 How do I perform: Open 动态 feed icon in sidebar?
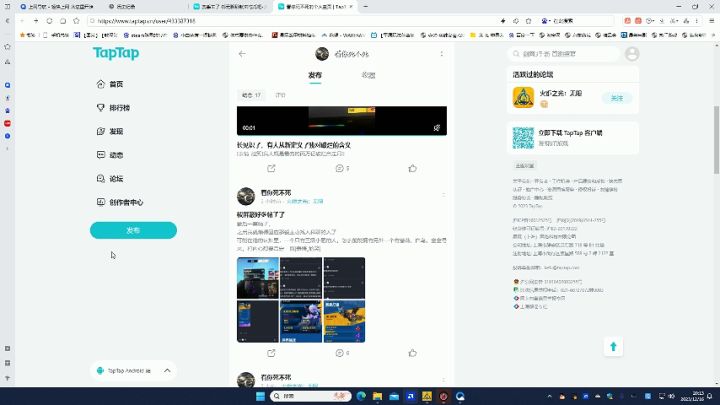[x=101, y=155]
